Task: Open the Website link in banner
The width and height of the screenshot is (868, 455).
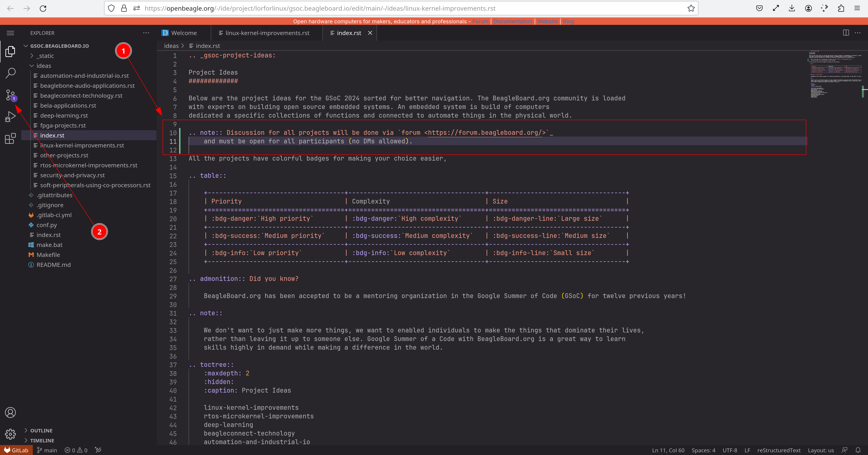Action: pyautogui.click(x=547, y=21)
